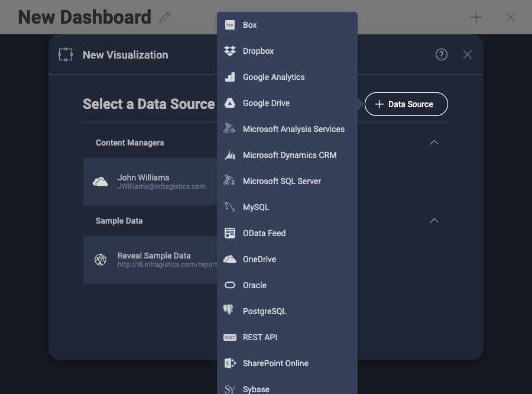Viewport: 532px width, 394px height.
Task: Click the Sybase Sy icon
Action: (x=230, y=389)
